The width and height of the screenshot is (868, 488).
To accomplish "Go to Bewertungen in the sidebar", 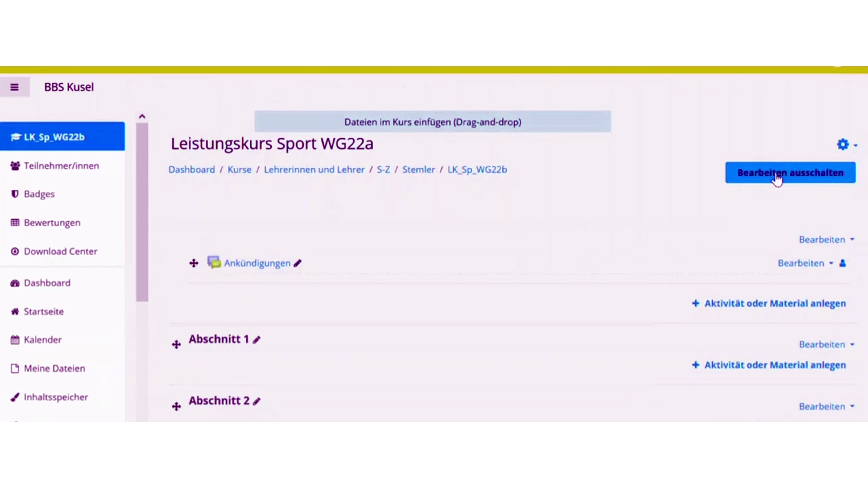I will pyautogui.click(x=52, y=223).
